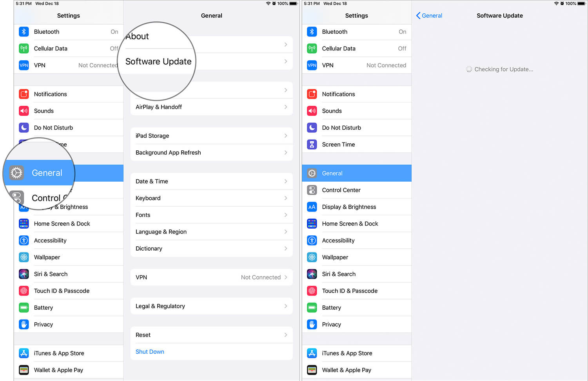Open AirPlay & Handoff chevron row
The image size is (588, 381).
click(212, 107)
